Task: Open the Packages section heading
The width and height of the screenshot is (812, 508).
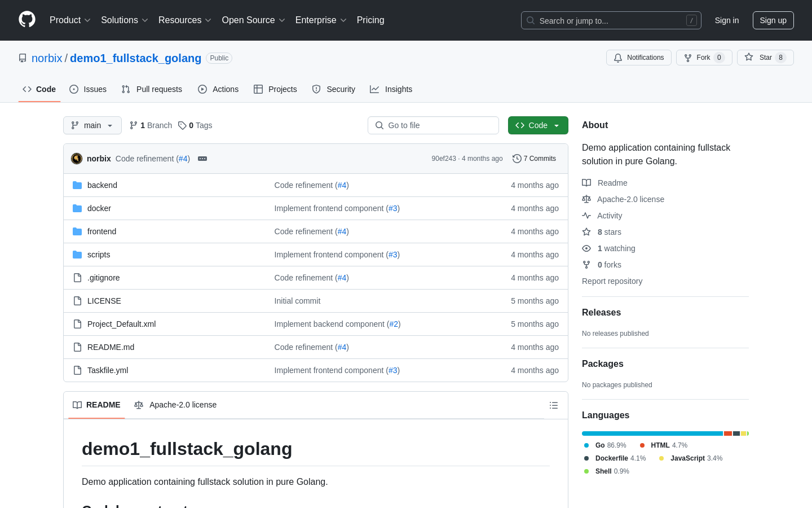Action: pos(603,364)
